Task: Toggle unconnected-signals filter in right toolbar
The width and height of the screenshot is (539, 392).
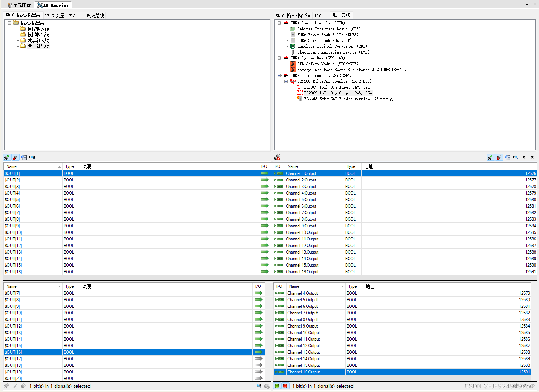Action: click(499, 157)
